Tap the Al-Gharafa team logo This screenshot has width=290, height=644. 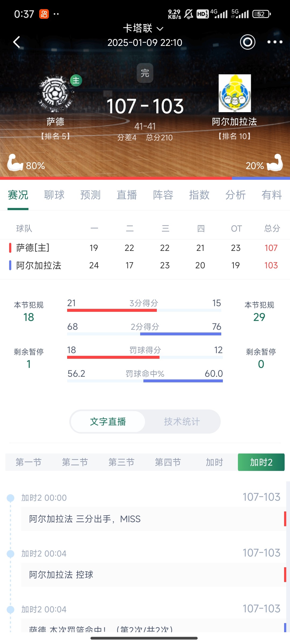(x=235, y=93)
